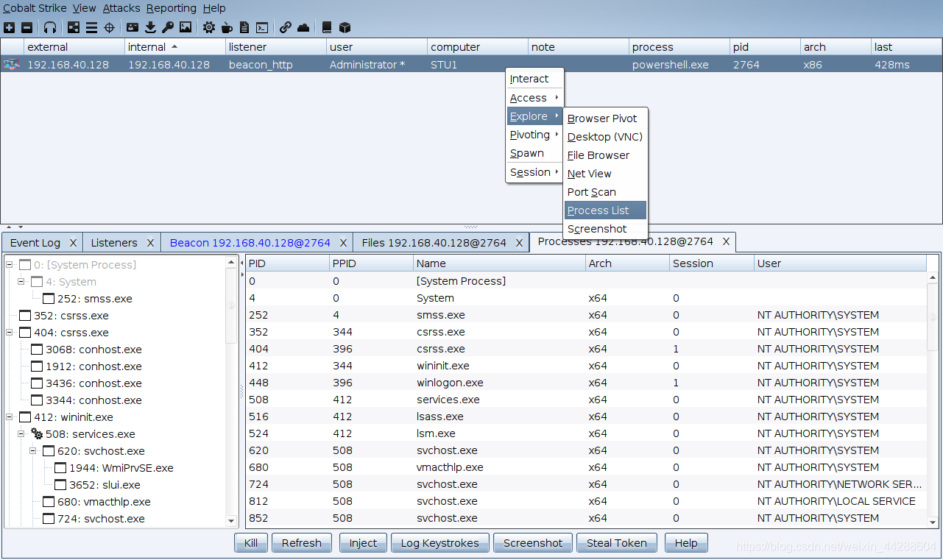Open credentials via ID card icon

point(133,28)
